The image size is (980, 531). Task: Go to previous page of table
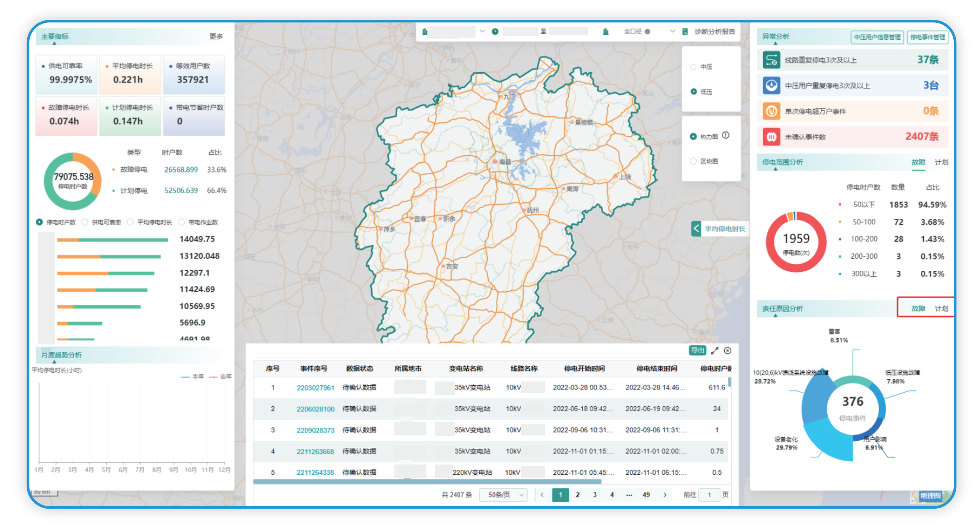click(x=542, y=495)
